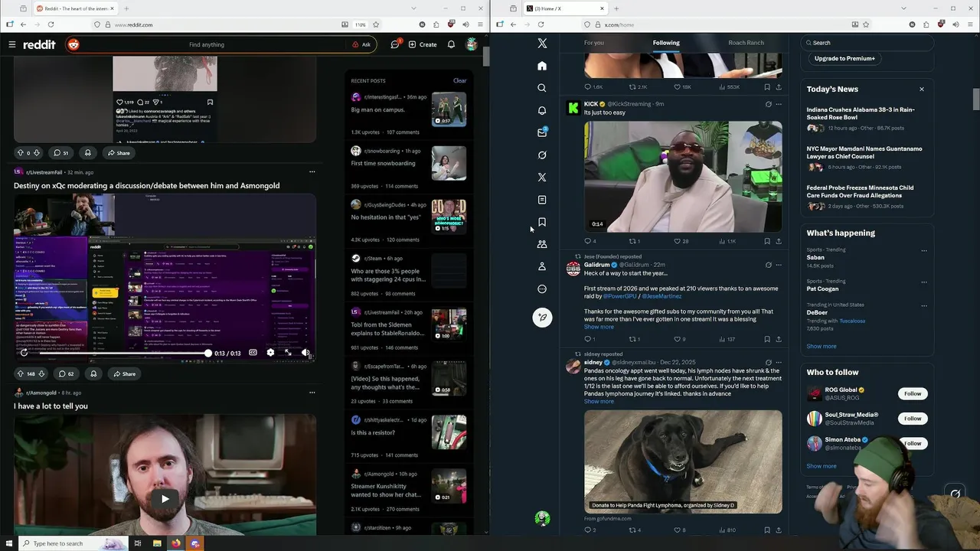The height and width of the screenshot is (551, 980).
Task: Focus the Reddit 'Find anything' search field
Action: tap(207, 44)
